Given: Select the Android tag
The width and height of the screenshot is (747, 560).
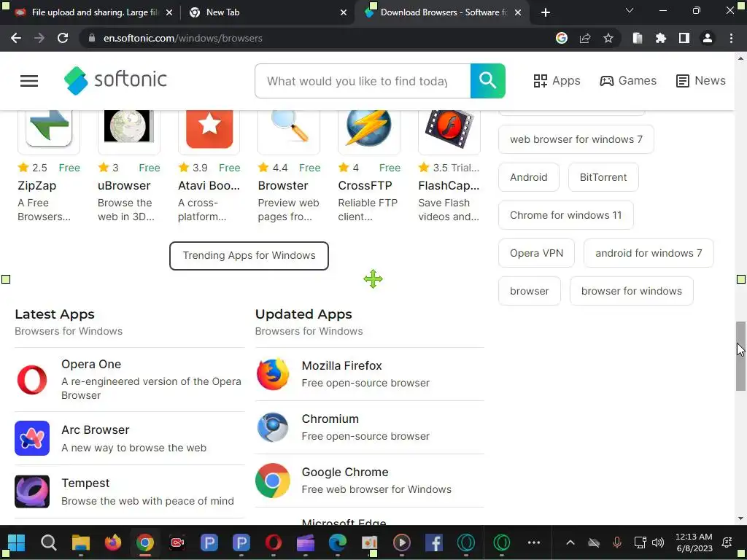Looking at the screenshot, I should pyautogui.click(x=528, y=177).
